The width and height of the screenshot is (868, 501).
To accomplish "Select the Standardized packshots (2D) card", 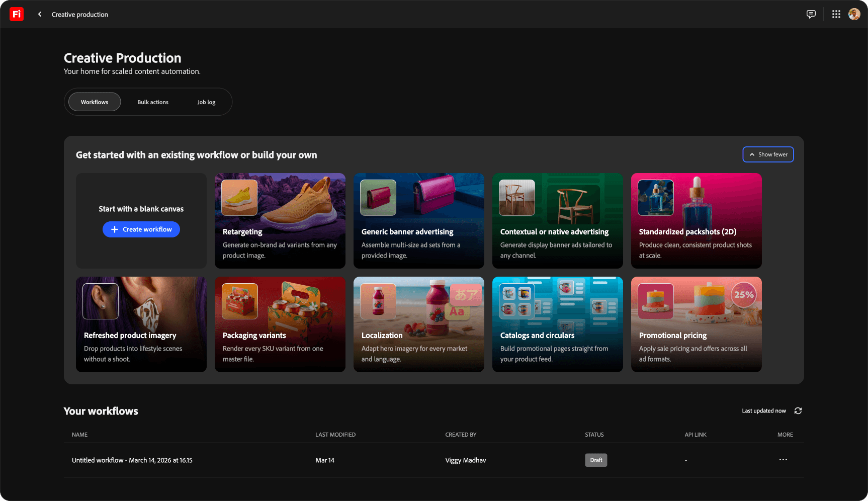I will coord(697,221).
